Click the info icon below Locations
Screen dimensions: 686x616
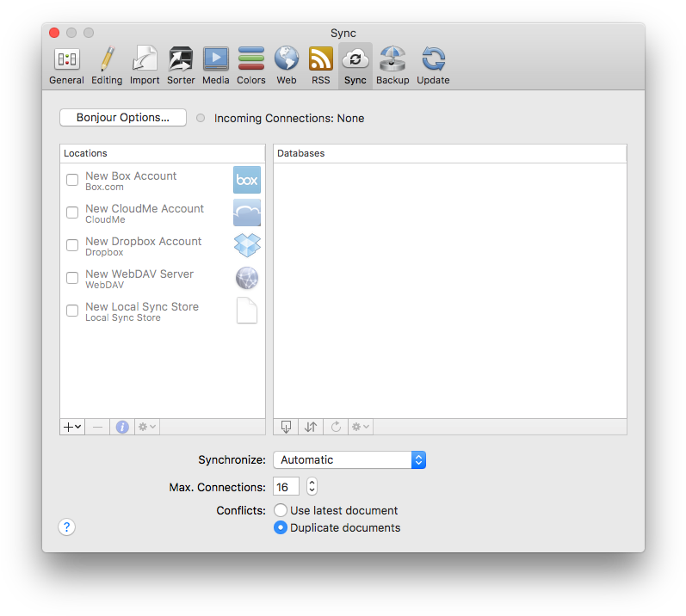(122, 427)
